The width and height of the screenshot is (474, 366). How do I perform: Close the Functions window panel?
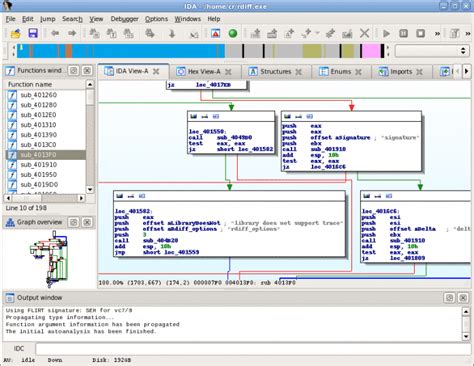(87, 70)
